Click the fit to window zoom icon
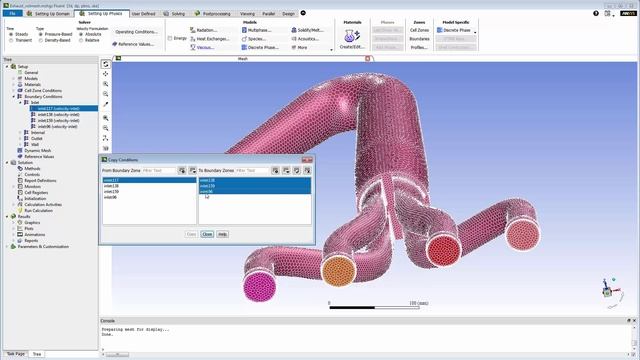Image resolution: width=640 pixels, height=360 pixels. tap(106, 118)
